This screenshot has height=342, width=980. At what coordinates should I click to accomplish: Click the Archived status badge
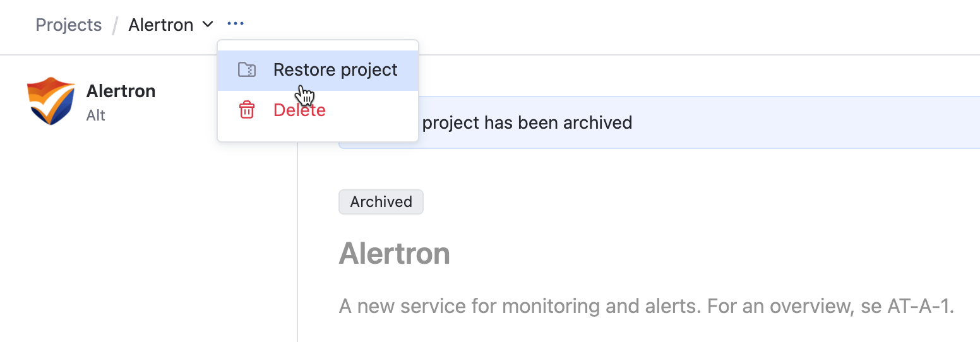pyautogui.click(x=381, y=202)
